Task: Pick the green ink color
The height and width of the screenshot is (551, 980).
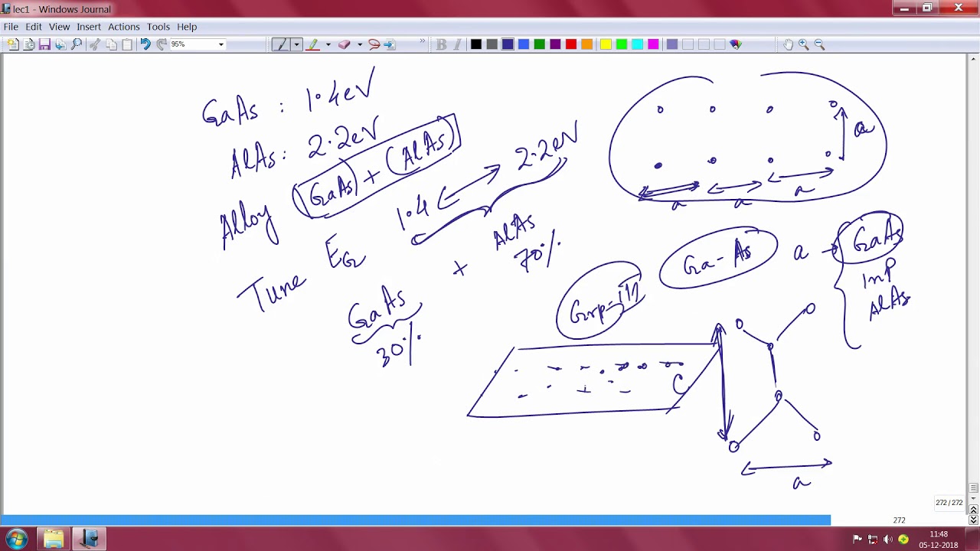Action: (540, 44)
